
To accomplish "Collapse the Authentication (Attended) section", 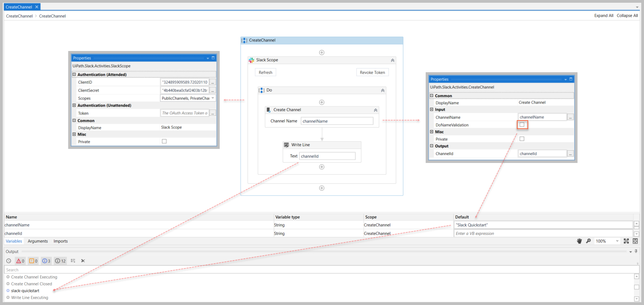I will [74, 74].
